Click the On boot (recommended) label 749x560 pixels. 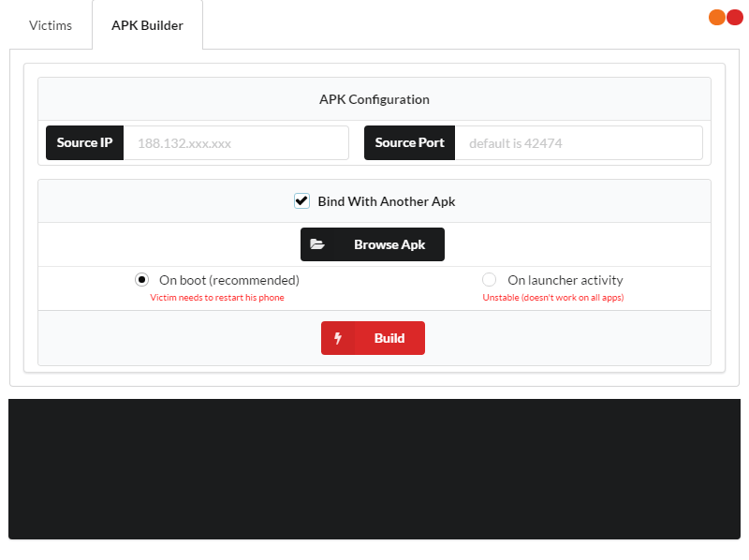(229, 280)
